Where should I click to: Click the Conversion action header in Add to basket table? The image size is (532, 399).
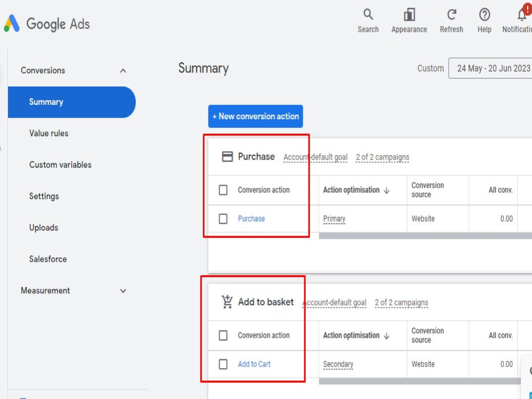point(264,336)
